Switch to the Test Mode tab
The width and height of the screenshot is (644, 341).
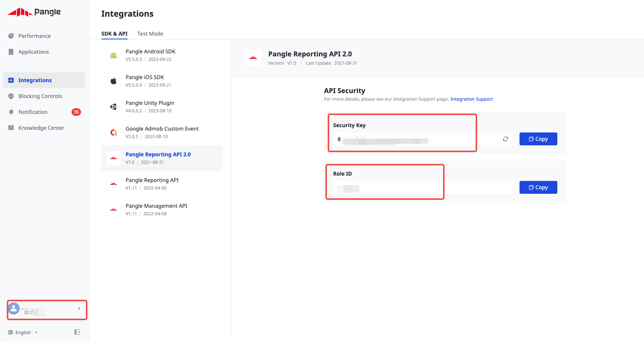coord(150,34)
